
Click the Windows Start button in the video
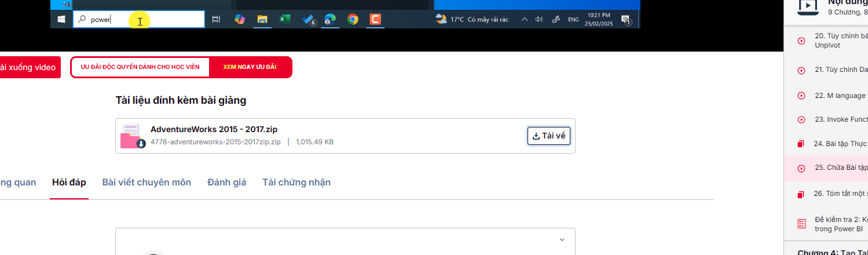61,20
